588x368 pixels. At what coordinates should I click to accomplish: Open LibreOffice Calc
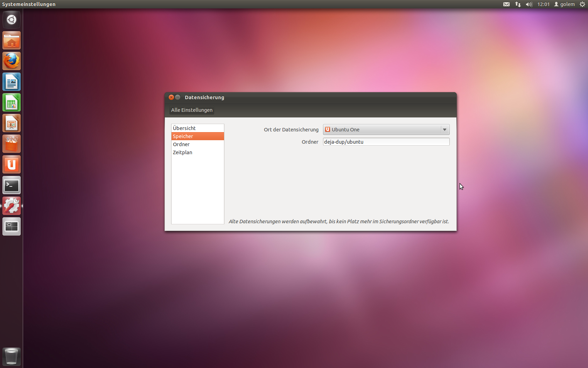[12, 102]
